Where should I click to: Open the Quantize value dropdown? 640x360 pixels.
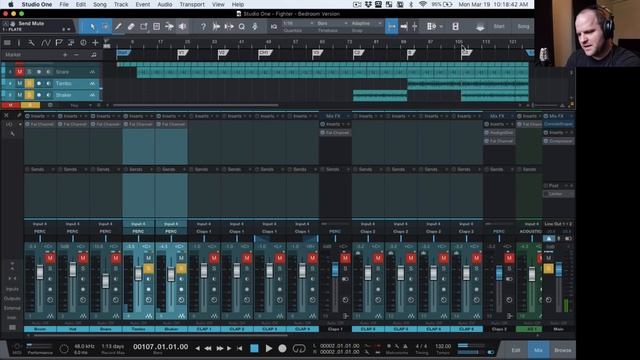tap(298, 24)
